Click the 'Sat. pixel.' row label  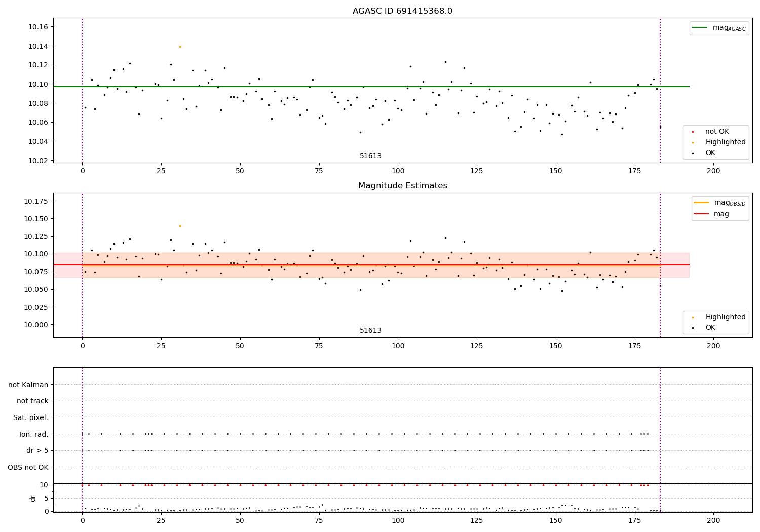coord(31,417)
